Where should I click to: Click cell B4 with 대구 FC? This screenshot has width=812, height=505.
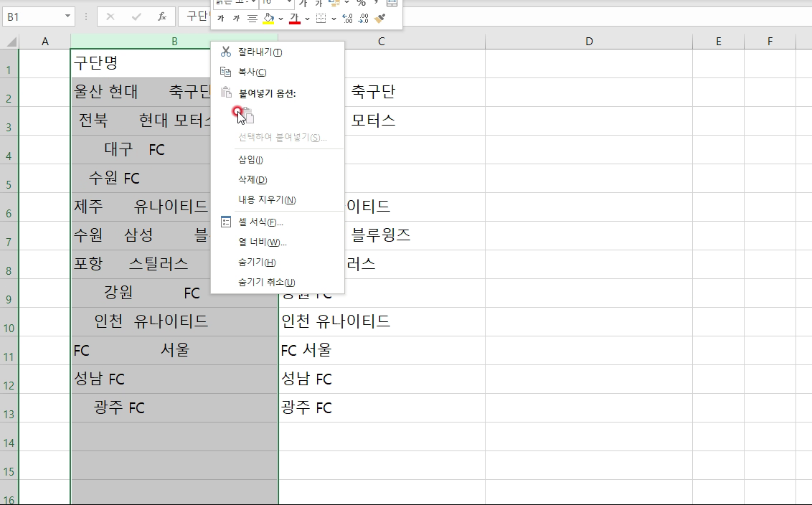pos(141,150)
